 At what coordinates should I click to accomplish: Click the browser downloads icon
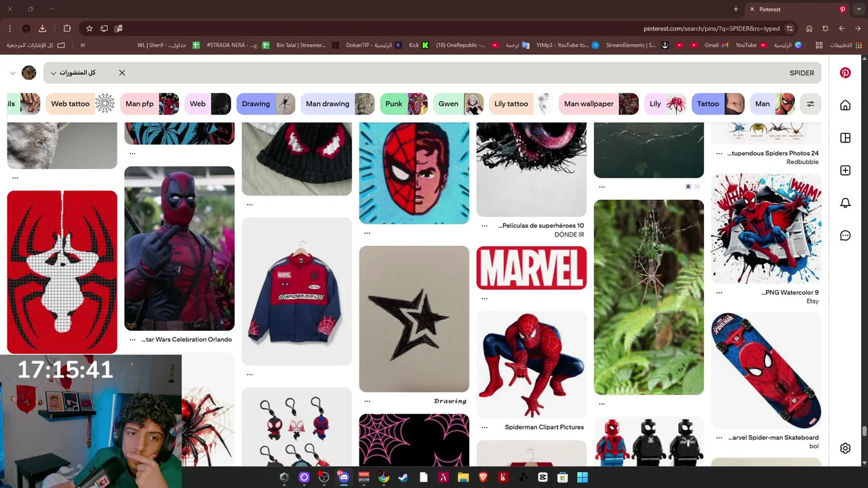click(x=42, y=28)
